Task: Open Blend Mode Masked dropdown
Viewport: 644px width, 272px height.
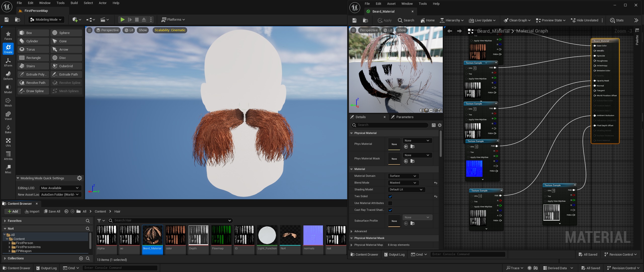Action: pos(403,183)
